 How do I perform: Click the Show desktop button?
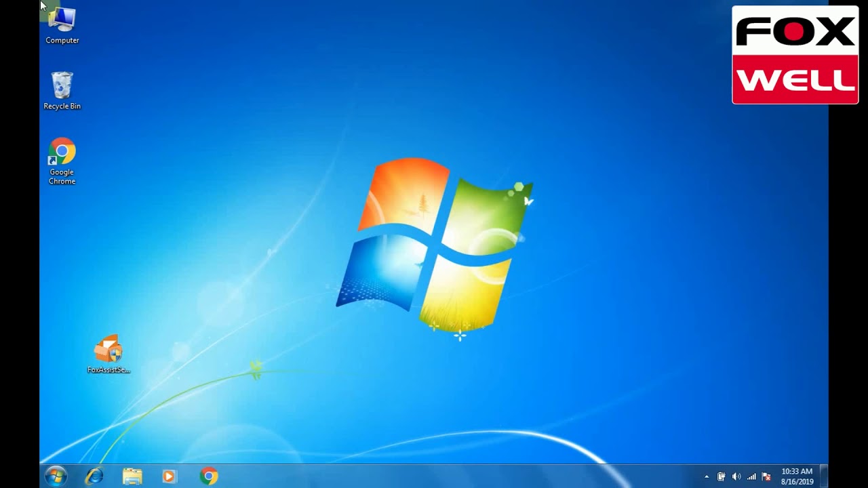point(824,476)
